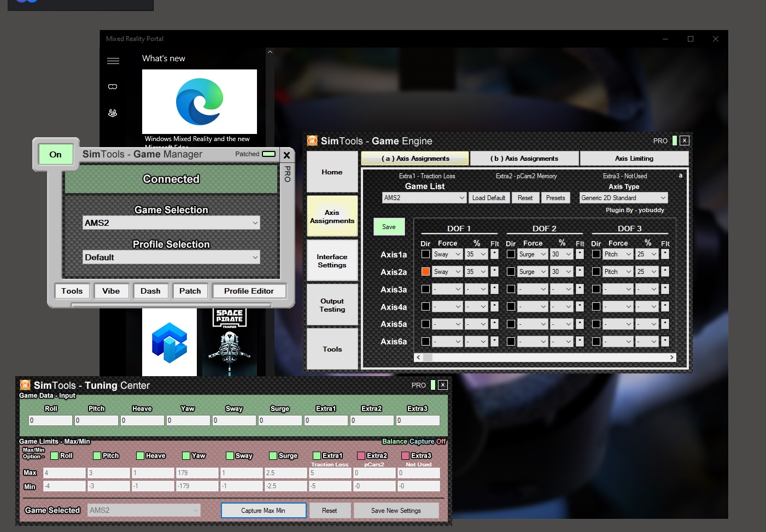The width and height of the screenshot is (766, 532).
Task: Click the SimTools logo in Tuning Center title
Action: pos(25,385)
